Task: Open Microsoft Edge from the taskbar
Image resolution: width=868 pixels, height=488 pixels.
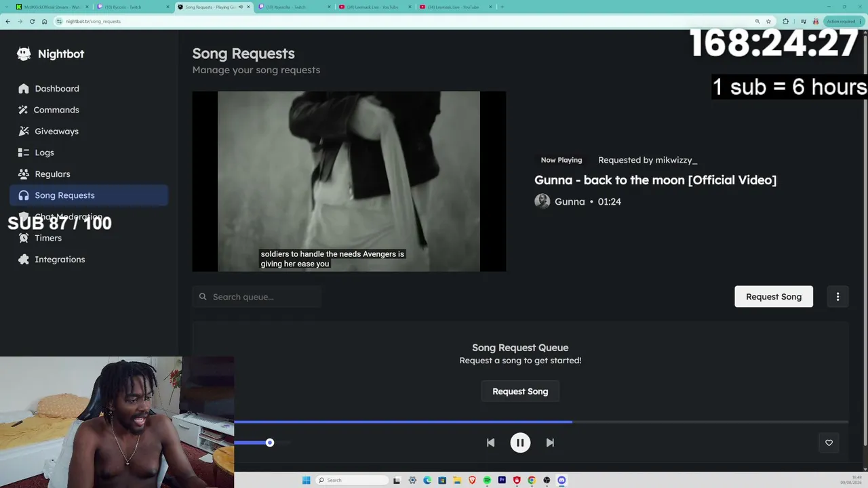Action: click(x=427, y=480)
